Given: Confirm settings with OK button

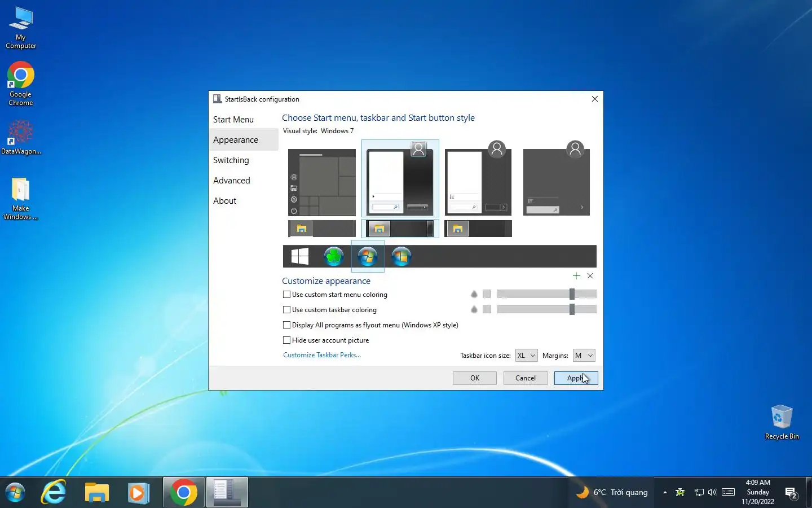Looking at the screenshot, I should (x=475, y=378).
